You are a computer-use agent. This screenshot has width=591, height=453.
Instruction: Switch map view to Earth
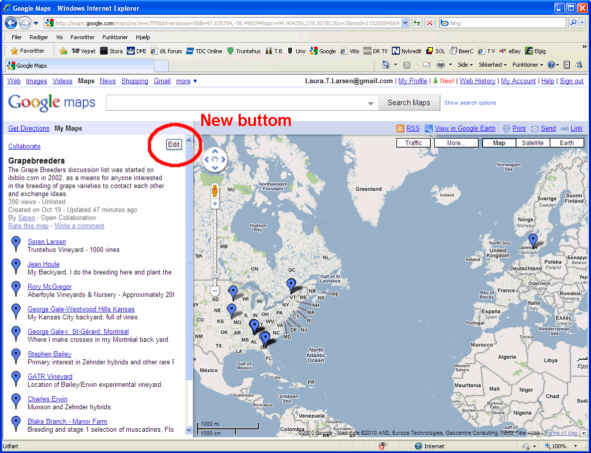[x=567, y=143]
